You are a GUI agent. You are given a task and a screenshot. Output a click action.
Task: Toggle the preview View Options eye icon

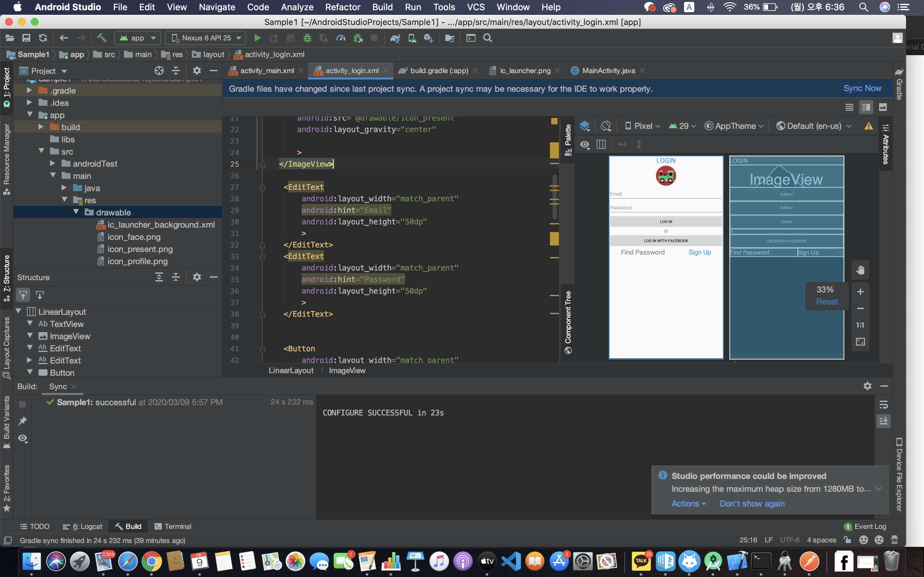coord(585,145)
